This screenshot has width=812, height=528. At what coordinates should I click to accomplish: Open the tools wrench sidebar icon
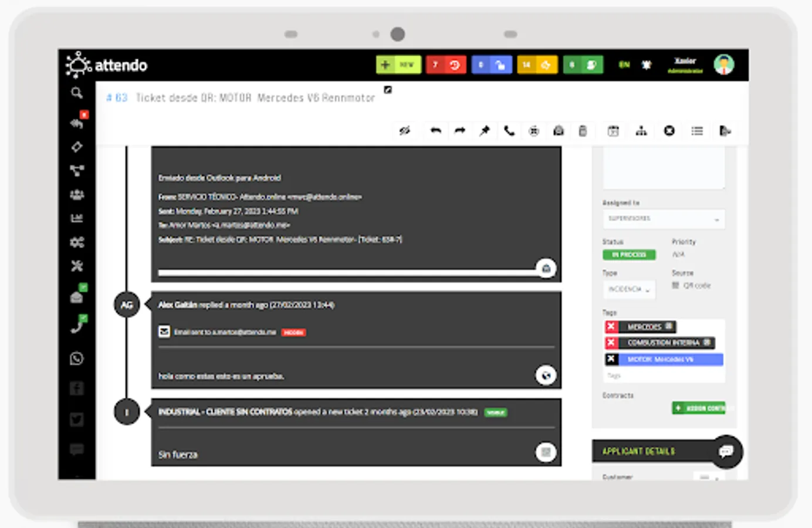pyautogui.click(x=77, y=266)
